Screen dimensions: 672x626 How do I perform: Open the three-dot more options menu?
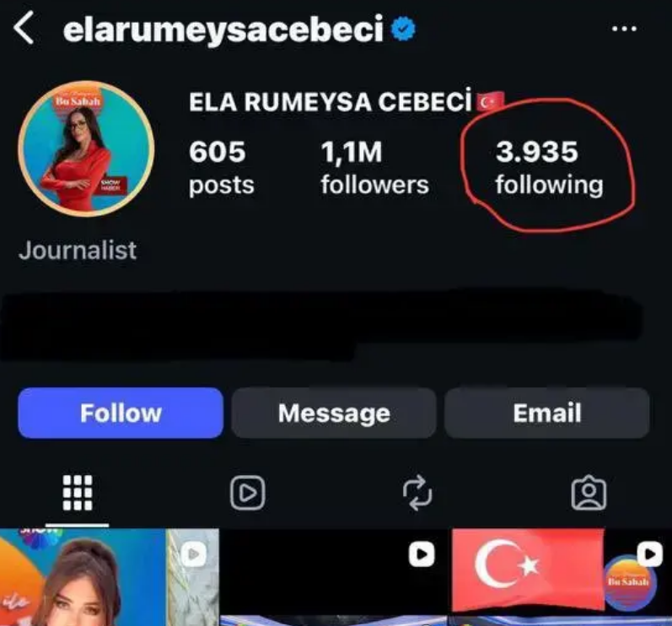(x=624, y=29)
